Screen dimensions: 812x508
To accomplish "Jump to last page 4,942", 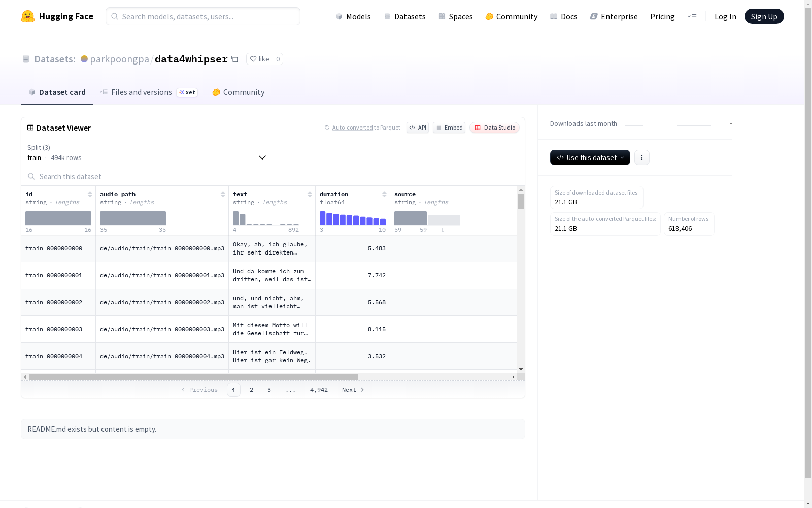I will [319, 390].
